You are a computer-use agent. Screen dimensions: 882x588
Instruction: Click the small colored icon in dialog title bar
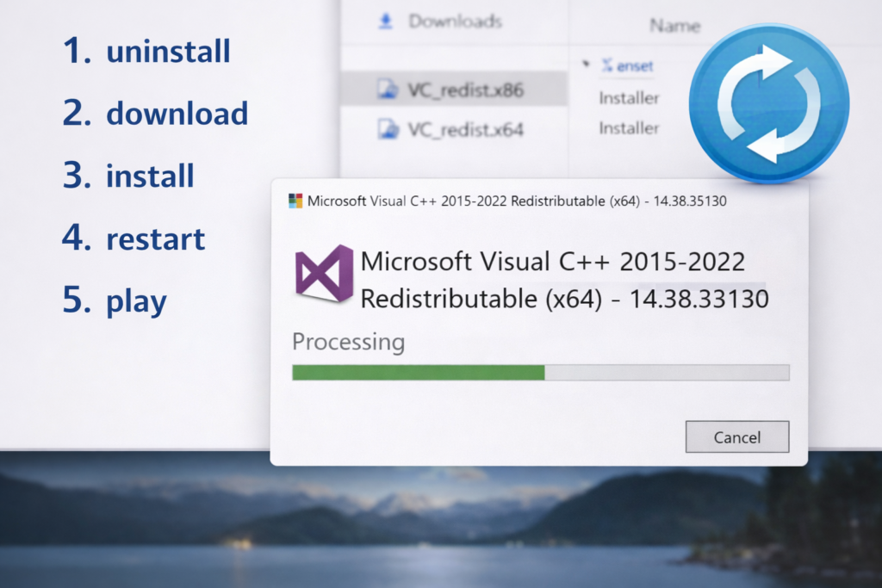[295, 201]
